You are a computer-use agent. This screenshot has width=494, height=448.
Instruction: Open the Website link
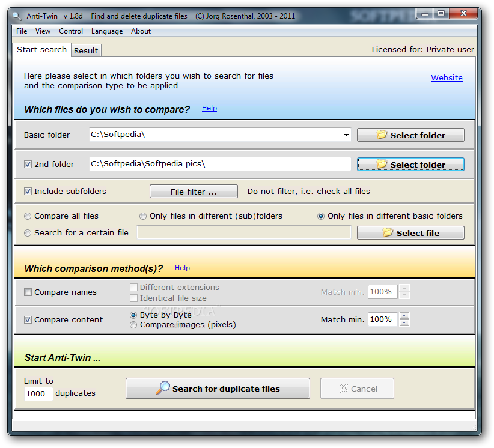pyautogui.click(x=447, y=77)
